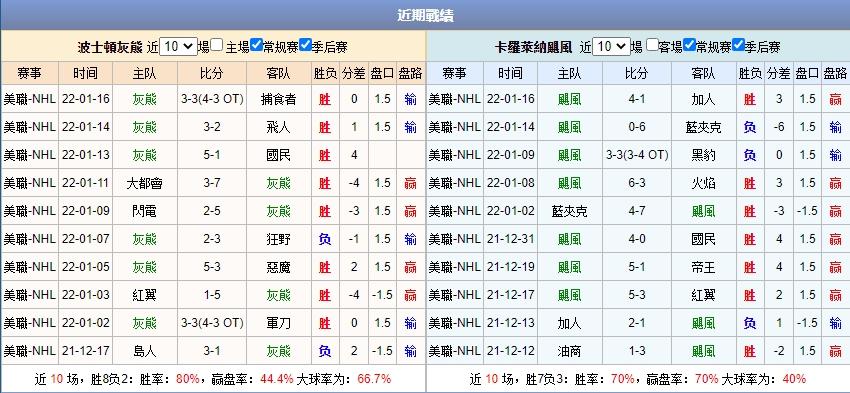Click left summary 赢盘率 44.4%

277,378
